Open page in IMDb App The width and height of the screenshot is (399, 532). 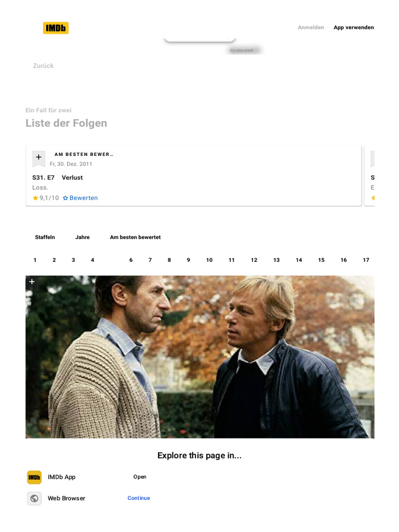(140, 477)
